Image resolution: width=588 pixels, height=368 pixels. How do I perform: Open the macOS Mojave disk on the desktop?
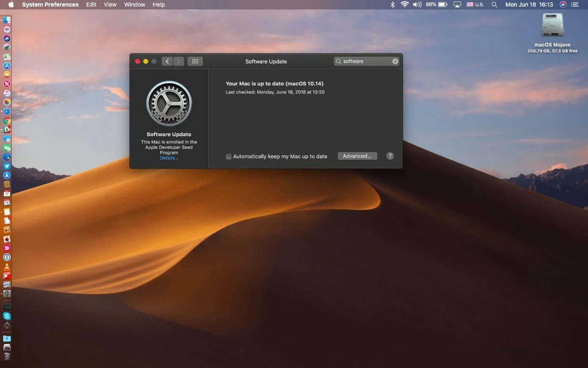coord(552,25)
